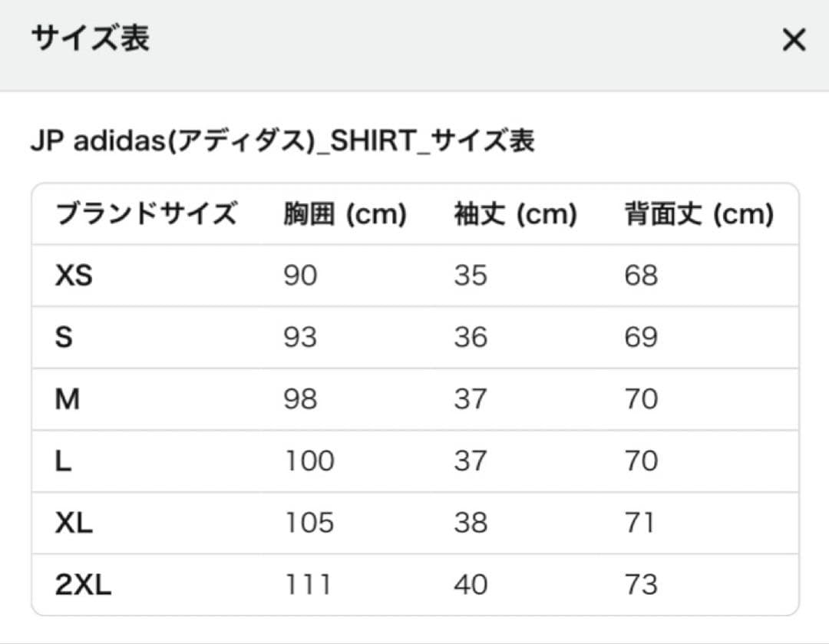Image resolution: width=829 pixels, height=644 pixels.
Task: Click the sleeve value 38 for XL
Action: pos(471,522)
